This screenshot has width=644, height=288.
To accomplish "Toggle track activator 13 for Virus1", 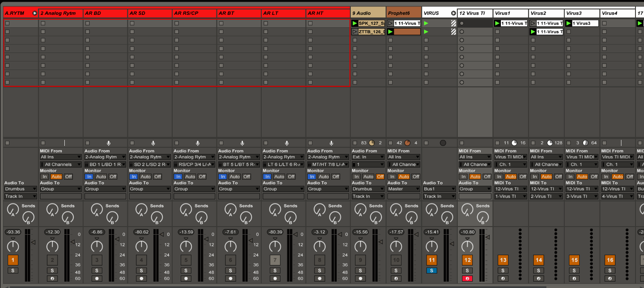I will click(503, 260).
